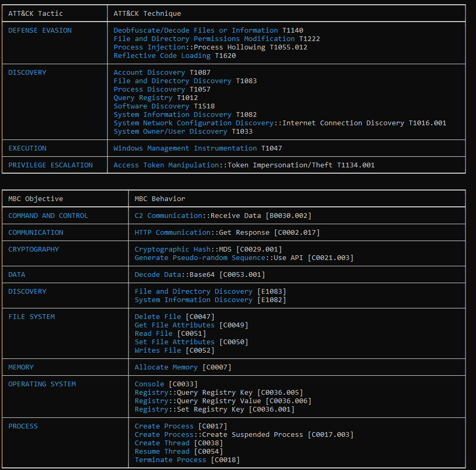The image size is (476, 470).
Task: Open Generate Pseudo-random Sequence link
Action: pos(200,258)
